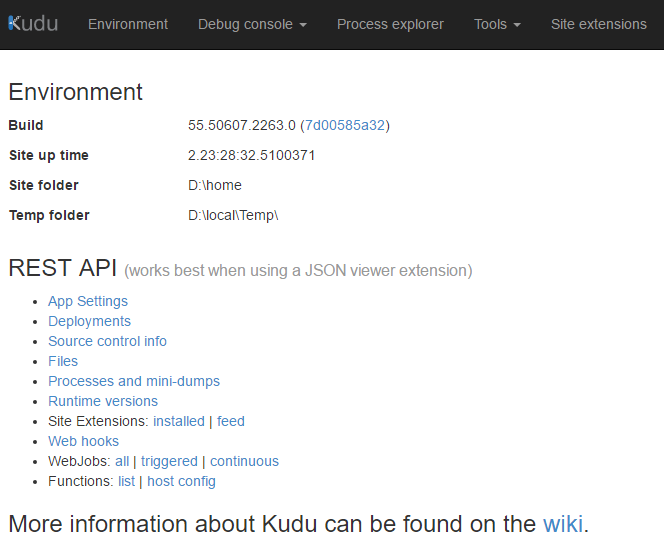This screenshot has width=664, height=540.
Task: Open Runtime versions link
Action: pyautogui.click(x=103, y=401)
